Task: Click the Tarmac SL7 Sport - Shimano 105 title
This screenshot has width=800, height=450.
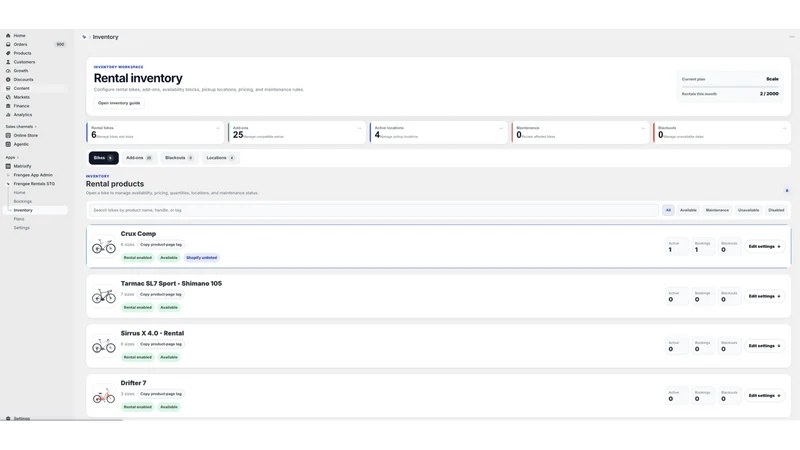Action: click(171, 284)
